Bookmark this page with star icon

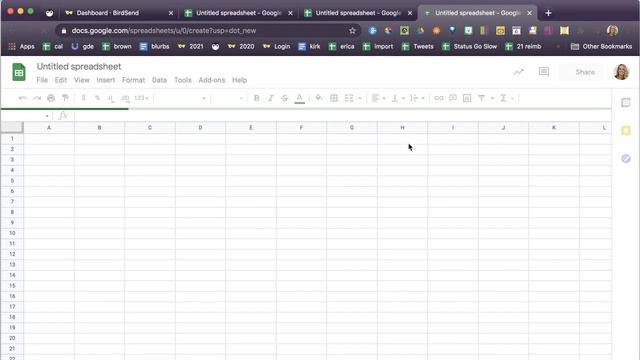(x=352, y=31)
